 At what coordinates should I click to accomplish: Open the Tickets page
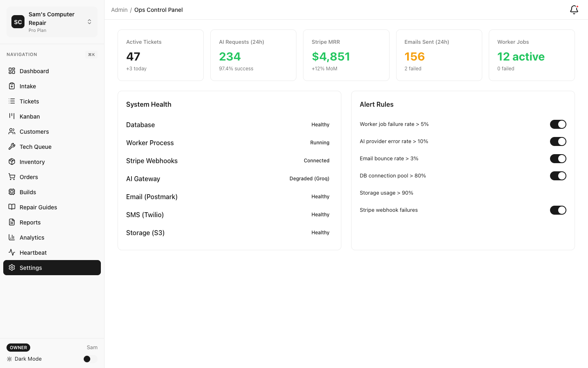pos(29,101)
